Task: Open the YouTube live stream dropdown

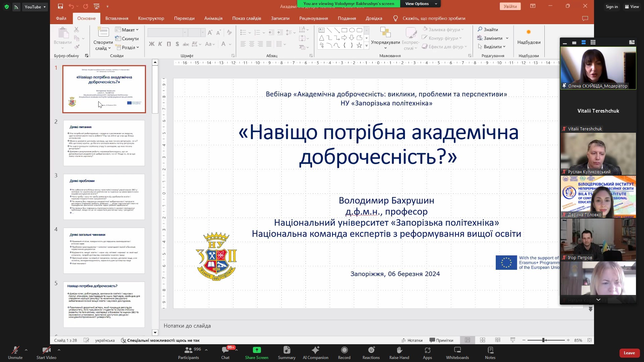Action: 35,7
